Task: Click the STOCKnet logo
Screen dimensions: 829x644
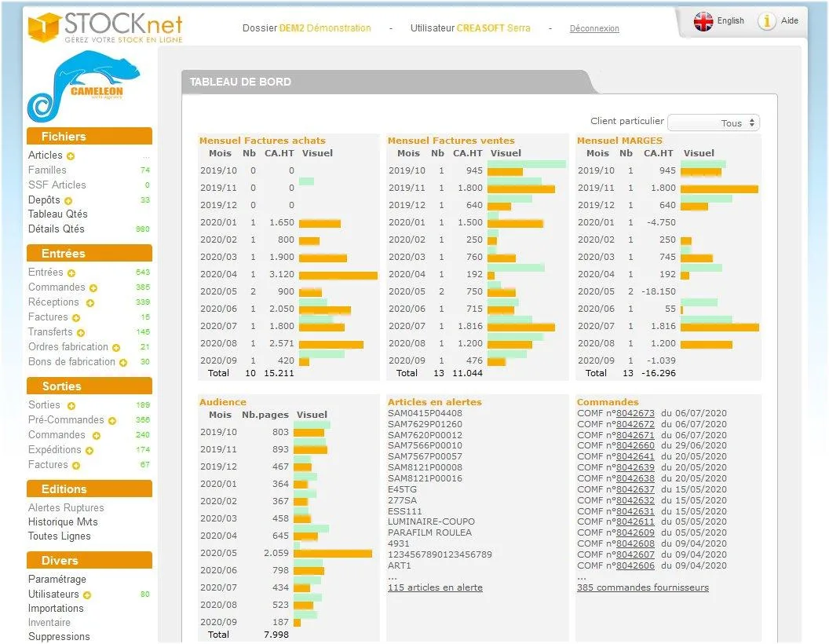Action: (x=105, y=27)
